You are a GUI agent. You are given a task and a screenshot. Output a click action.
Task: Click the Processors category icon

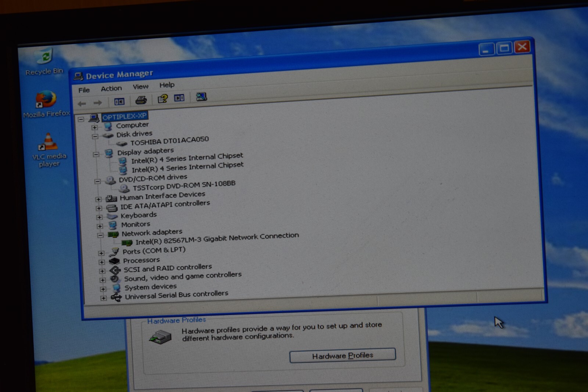click(115, 261)
